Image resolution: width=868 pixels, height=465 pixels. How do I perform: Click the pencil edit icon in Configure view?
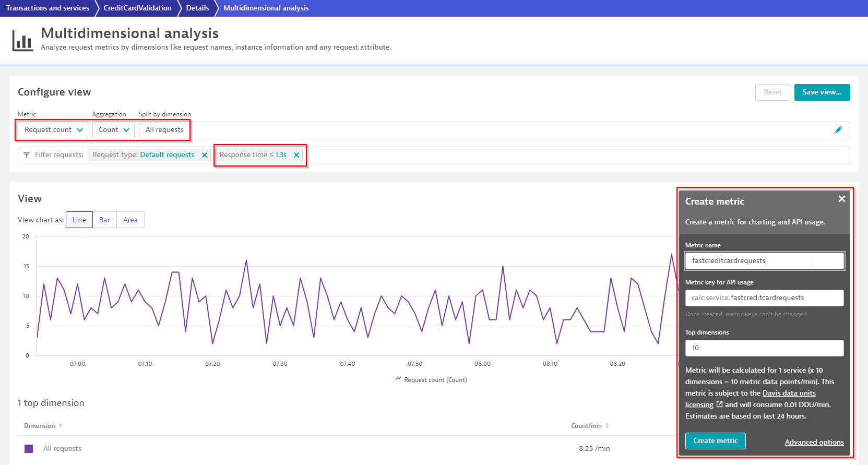tap(838, 130)
